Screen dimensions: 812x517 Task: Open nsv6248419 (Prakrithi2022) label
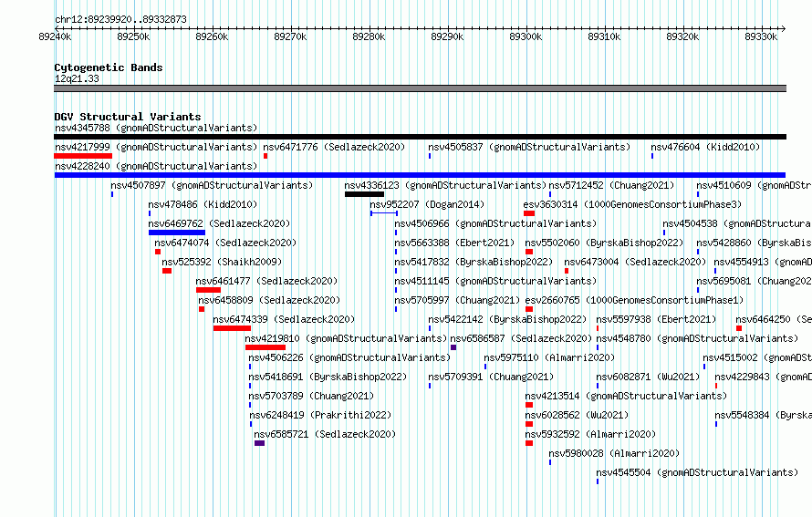tap(320, 415)
